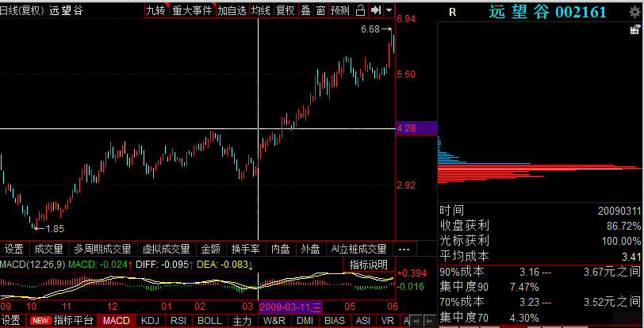Click the purple 4.28 price marker on axis

pos(416,128)
